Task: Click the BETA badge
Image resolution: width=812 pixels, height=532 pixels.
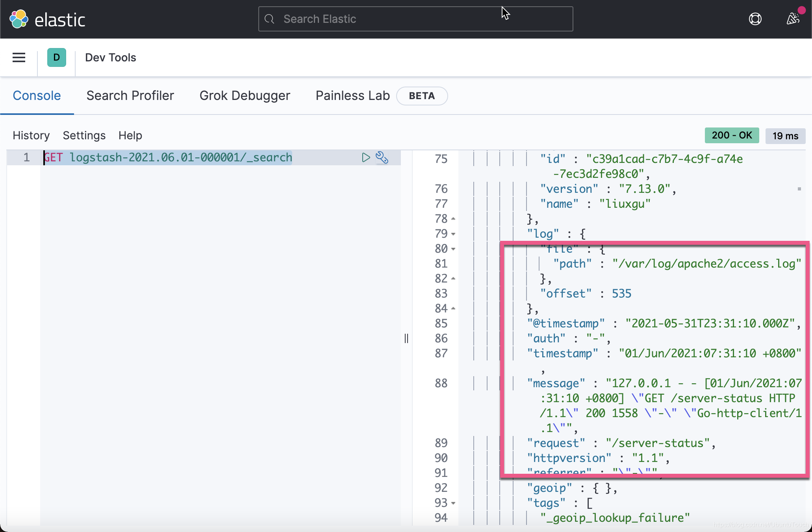Action: [422, 96]
